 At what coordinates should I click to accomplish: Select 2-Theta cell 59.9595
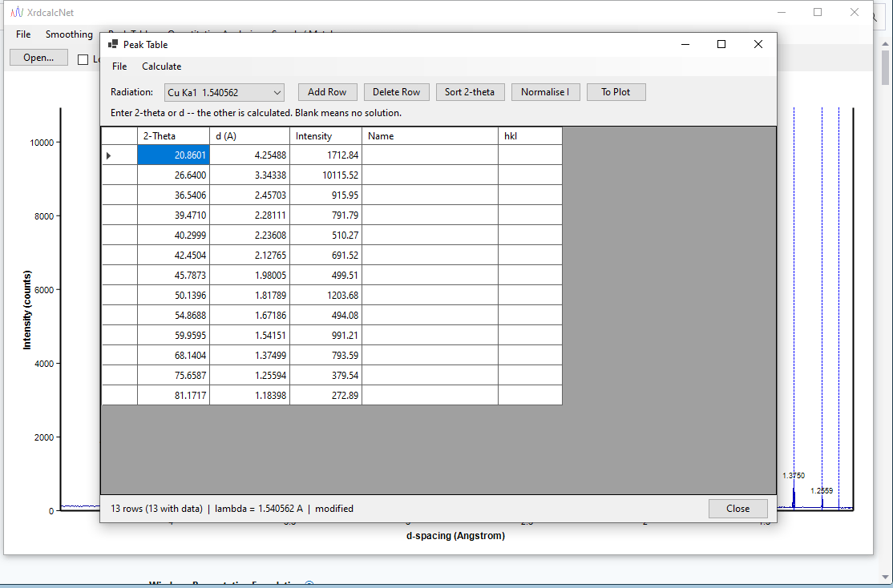[173, 336]
